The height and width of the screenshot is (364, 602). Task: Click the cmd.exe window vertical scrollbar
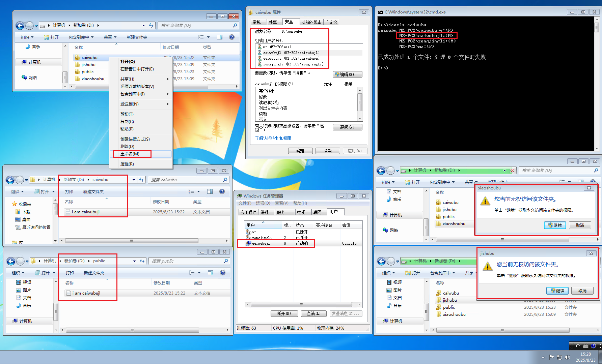pos(596,84)
